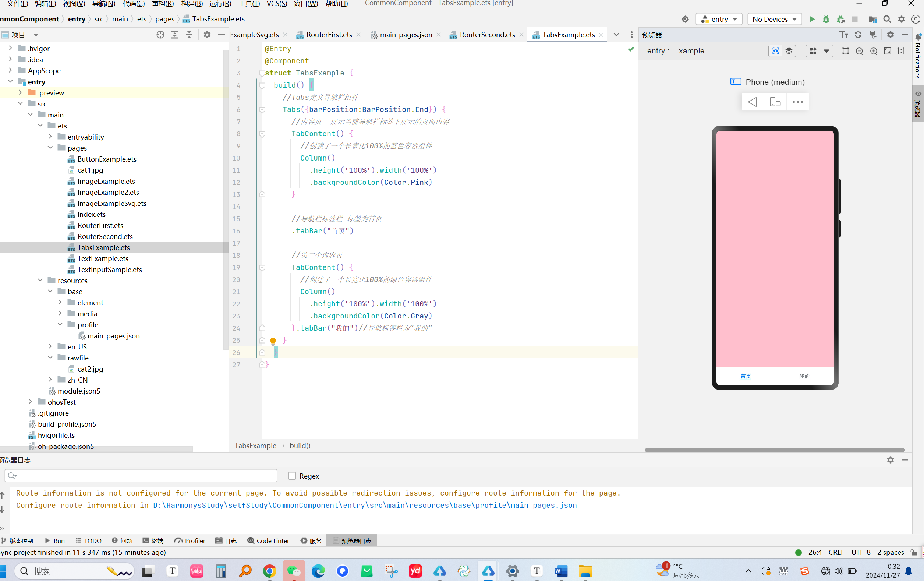Viewport: 924px width, 581px height.
Task: Select opened file in project tree
Action: tap(160, 35)
